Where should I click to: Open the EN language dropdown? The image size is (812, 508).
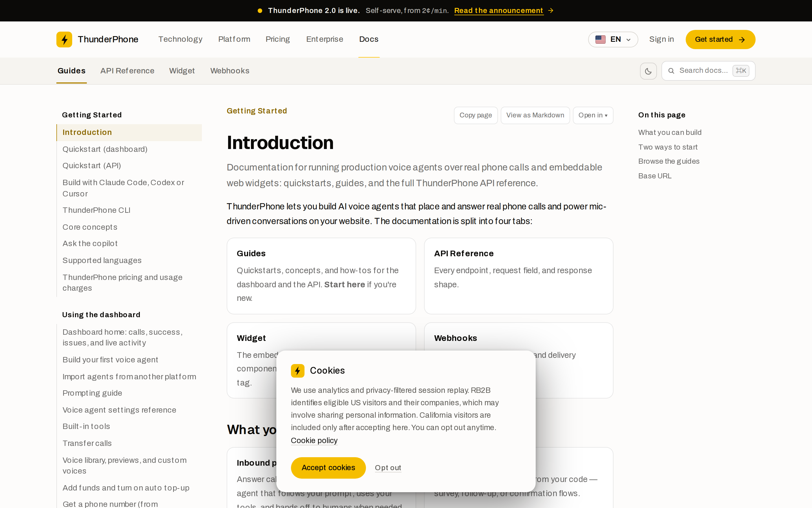point(613,39)
